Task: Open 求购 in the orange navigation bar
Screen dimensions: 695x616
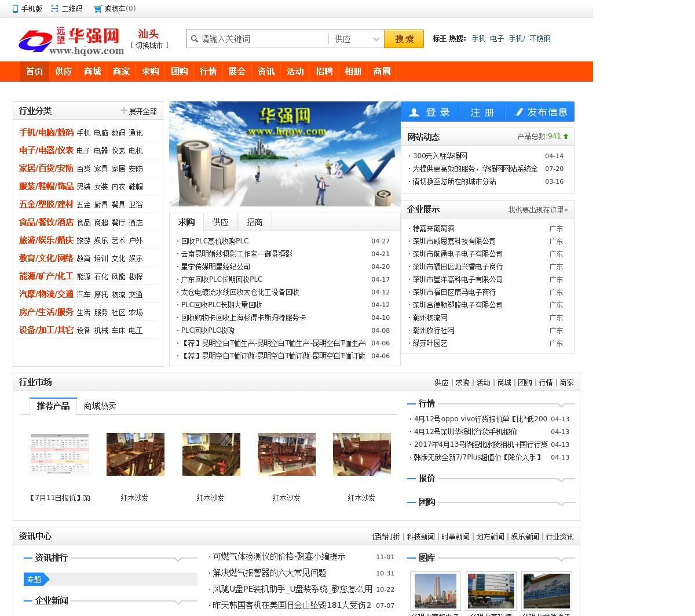Action: 151,71
